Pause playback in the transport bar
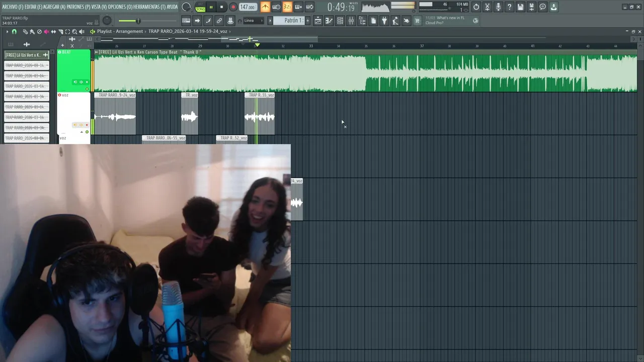The width and height of the screenshot is (644, 362). (x=211, y=7)
